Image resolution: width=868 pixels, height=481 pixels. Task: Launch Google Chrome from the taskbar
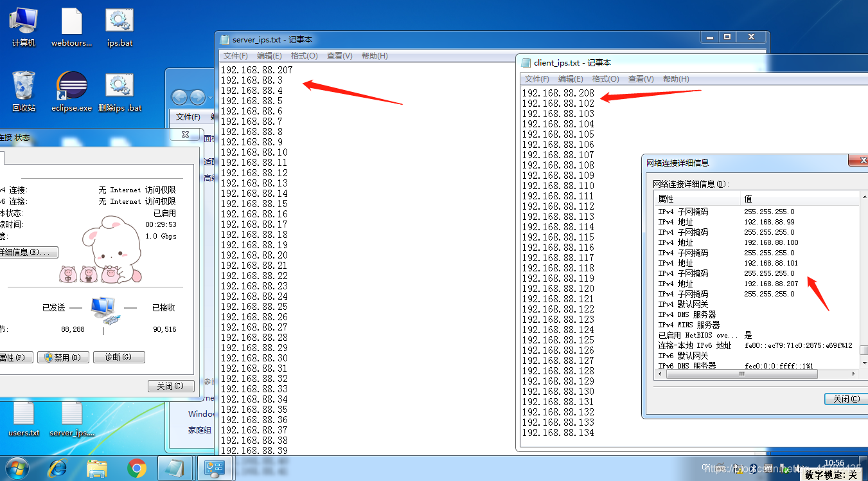coord(136,468)
